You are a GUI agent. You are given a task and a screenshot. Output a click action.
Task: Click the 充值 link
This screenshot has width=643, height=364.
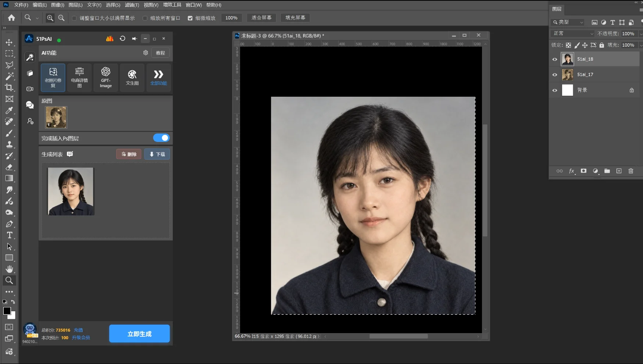[78, 330]
